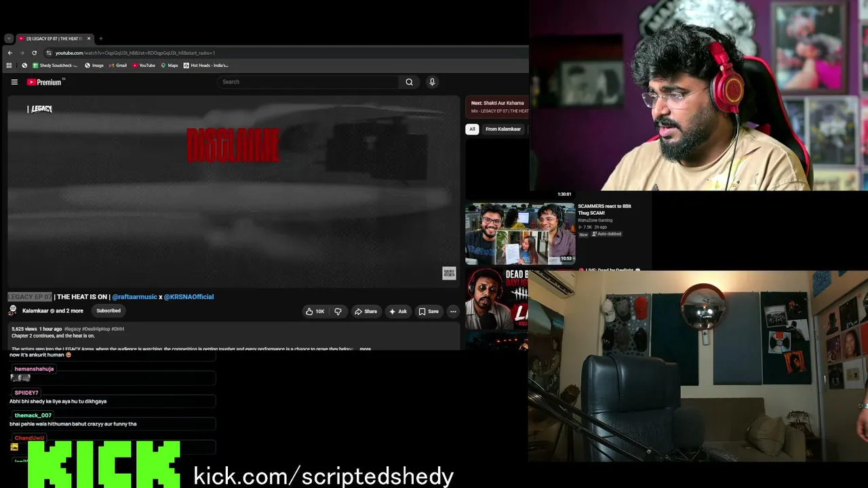Image resolution: width=868 pixels, height=488 pixels.
Task: Click the channel watermark on video corner
Action: tap(449, 273)
